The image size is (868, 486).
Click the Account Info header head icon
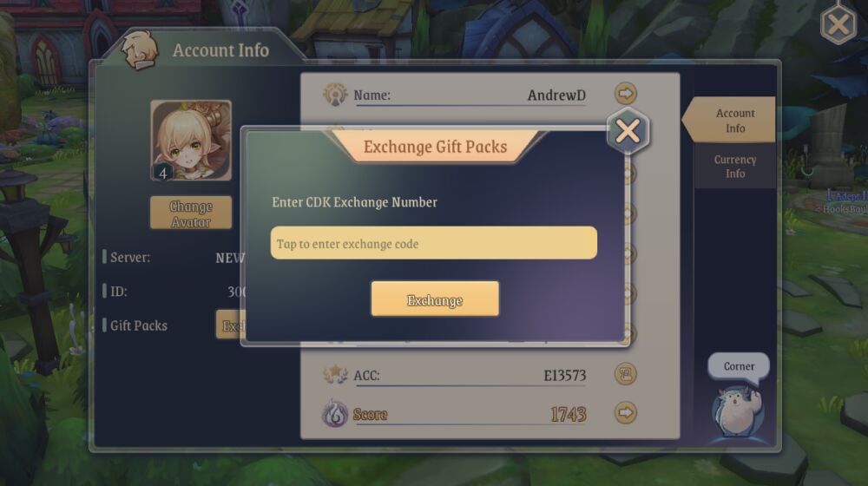(139, 50)
